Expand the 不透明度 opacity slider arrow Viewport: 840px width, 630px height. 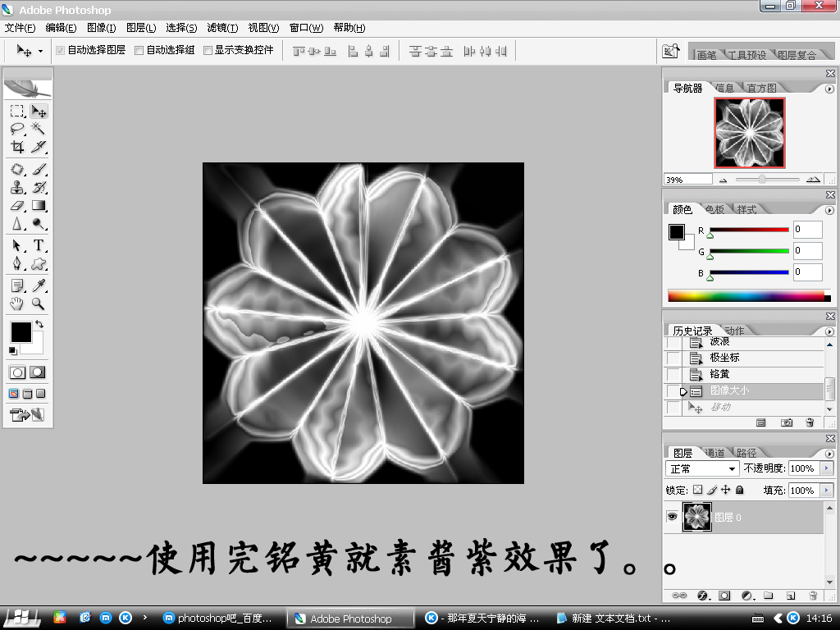coord(825,469)
